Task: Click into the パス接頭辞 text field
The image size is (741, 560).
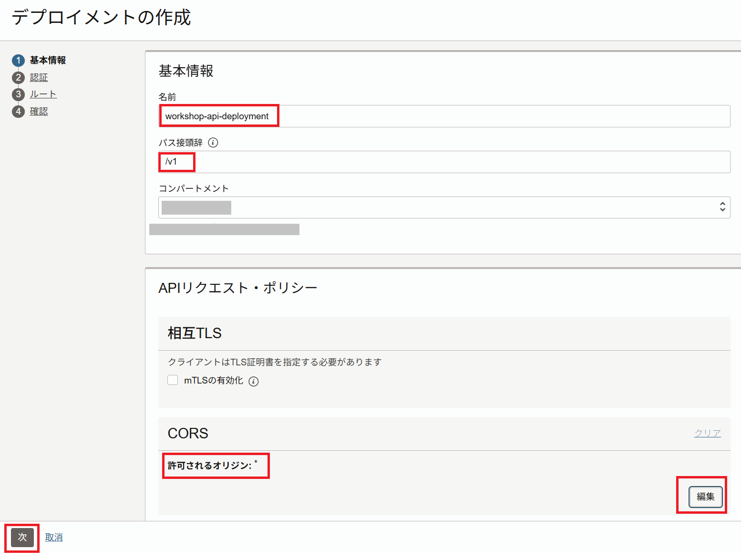Action: pyautogui.click(x=443, y=162)
